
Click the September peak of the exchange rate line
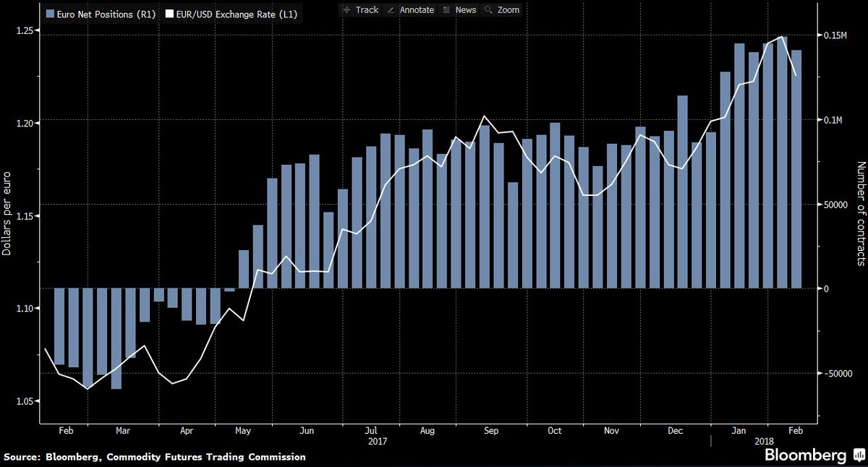(x=485, y=114)
